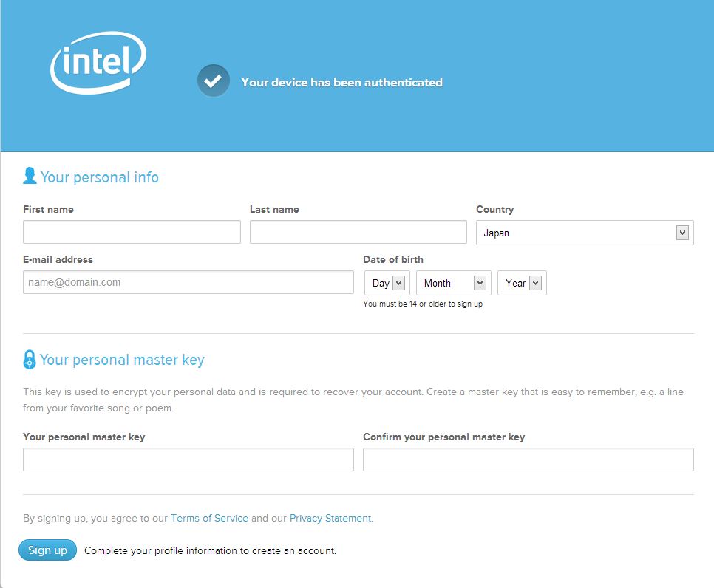714x588 pixels.
Task: Open the Privacy Statement link
Action: coord(330,518)
